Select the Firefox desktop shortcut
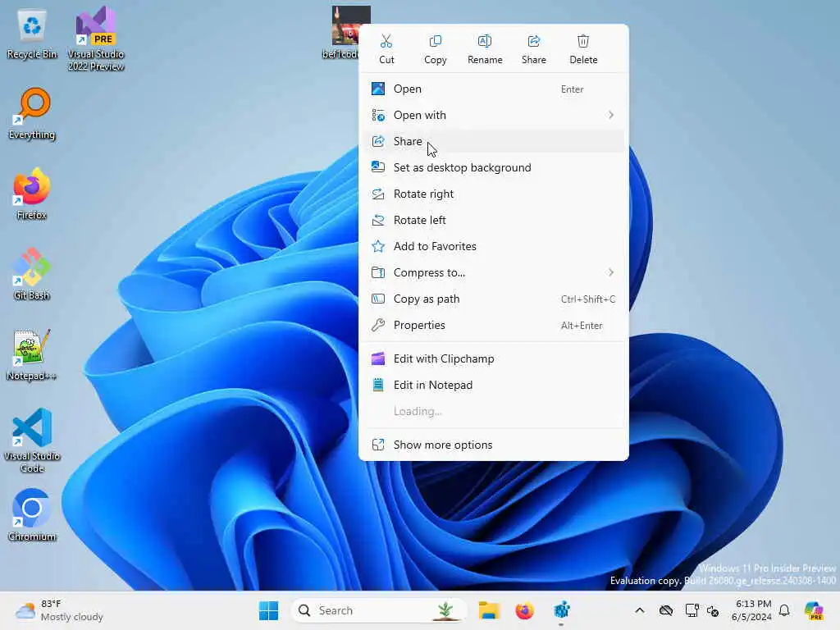This screenshot has width=840, height=630. [x=32, y=194]
